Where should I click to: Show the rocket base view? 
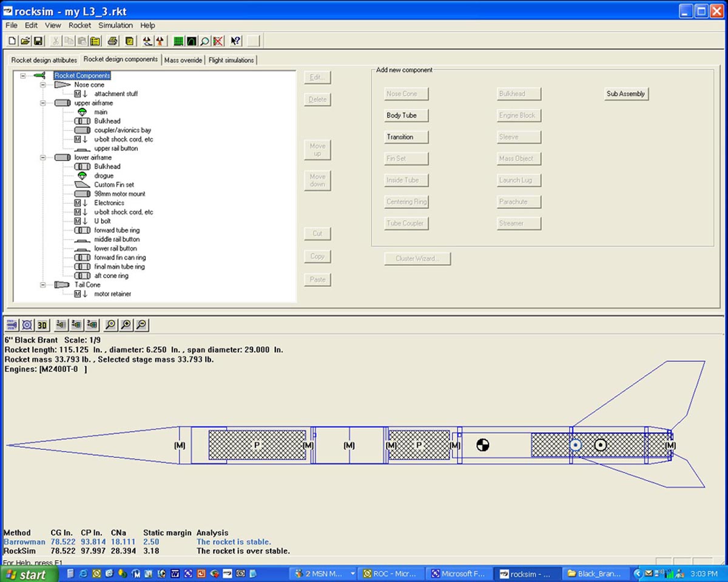pos(27,325)
